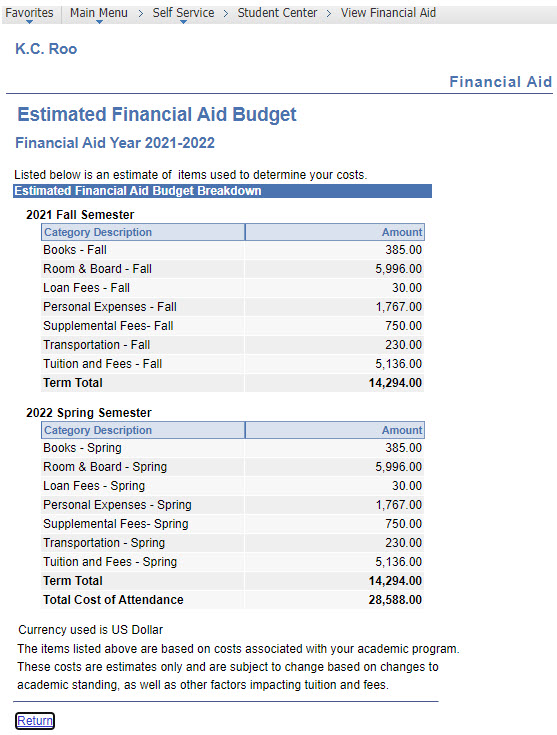Expand the Self Service breadcrumb menu
The height and width of the screenshot is (735, 557).
(x=183, y=13)
